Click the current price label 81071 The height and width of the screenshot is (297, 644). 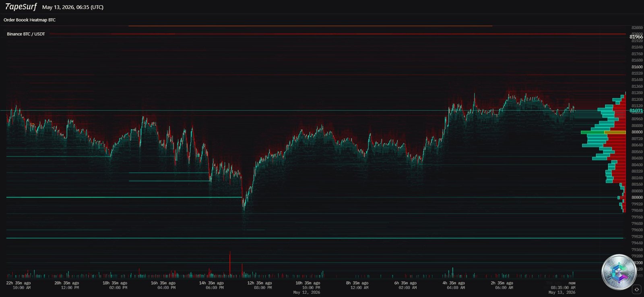[636, 110]
